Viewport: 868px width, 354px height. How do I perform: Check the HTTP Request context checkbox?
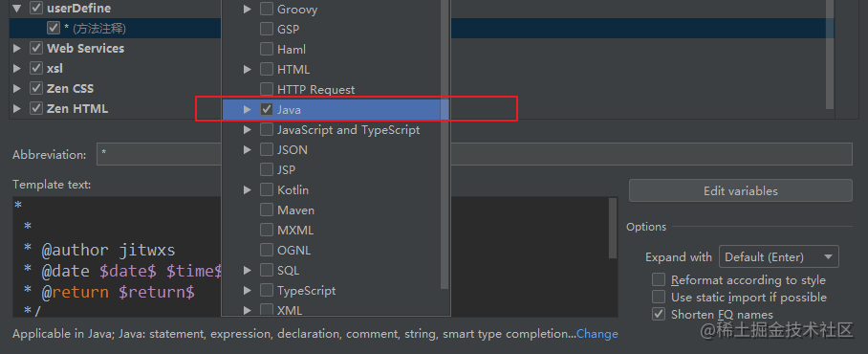click(x=267, y=89)
